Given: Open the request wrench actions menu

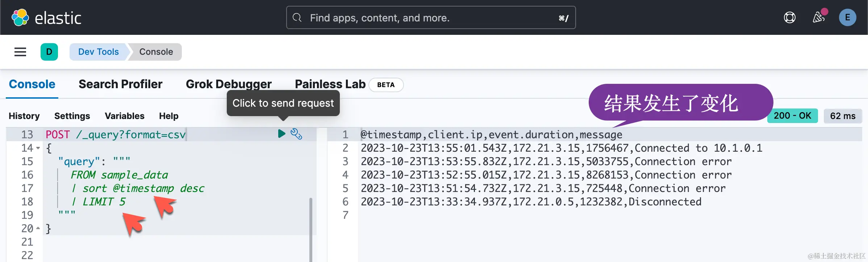Looking at the screenshot, I should tap(296, 134).
